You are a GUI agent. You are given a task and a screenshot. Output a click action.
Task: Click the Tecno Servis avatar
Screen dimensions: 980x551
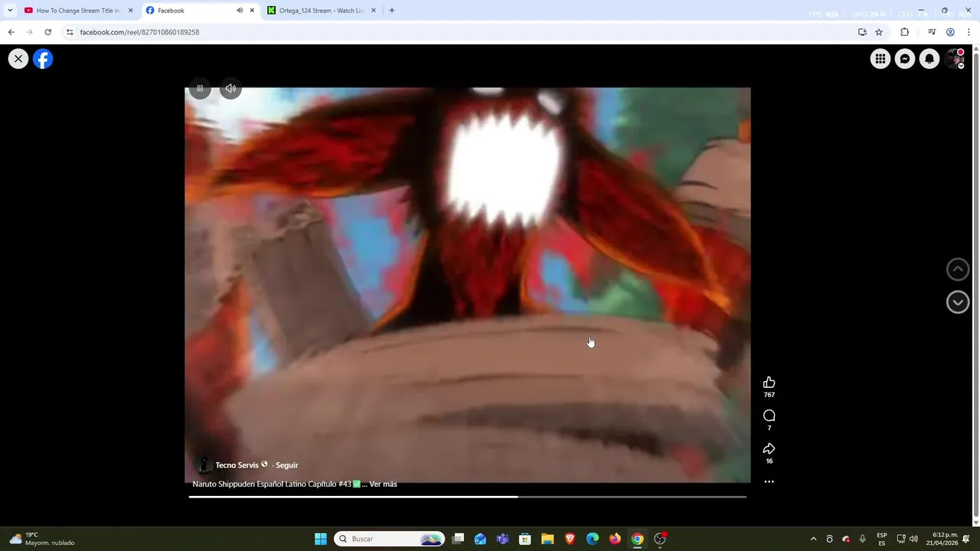(x=204, y=465)
